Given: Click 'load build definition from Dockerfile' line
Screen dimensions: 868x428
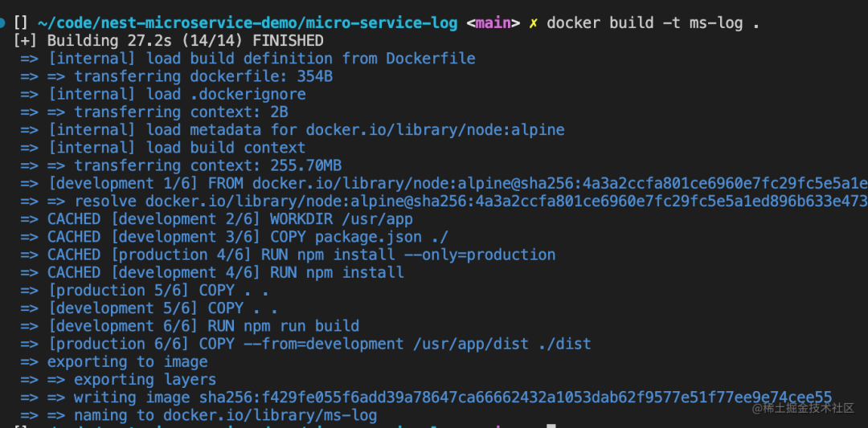Looking at the screenshot, I should tap(248, 59).
